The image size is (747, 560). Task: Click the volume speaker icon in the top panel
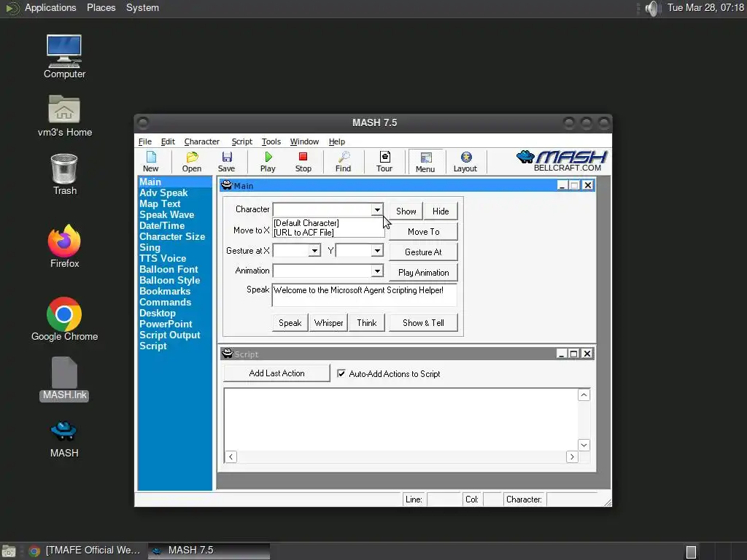point(651,8)
